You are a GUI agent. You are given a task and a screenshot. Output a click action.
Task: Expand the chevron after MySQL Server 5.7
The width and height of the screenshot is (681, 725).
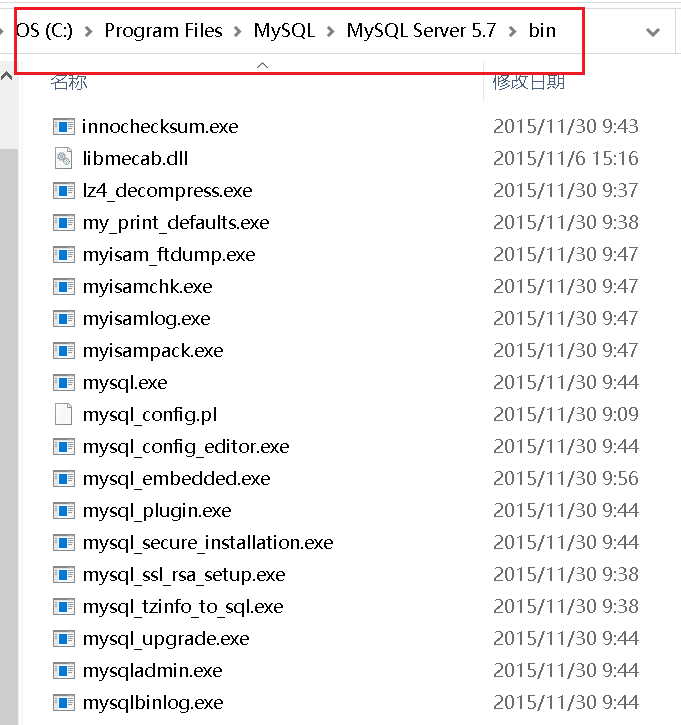tap(512, 32)
